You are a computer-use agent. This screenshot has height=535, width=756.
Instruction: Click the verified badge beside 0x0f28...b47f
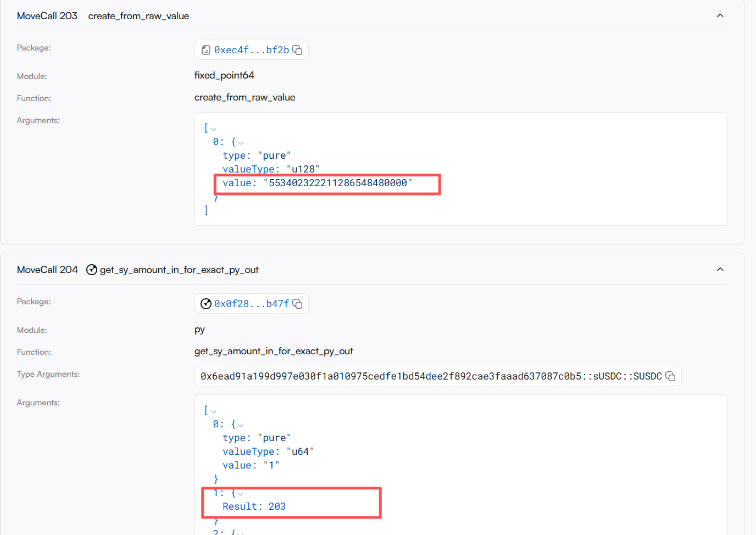[x=206, y=304]
